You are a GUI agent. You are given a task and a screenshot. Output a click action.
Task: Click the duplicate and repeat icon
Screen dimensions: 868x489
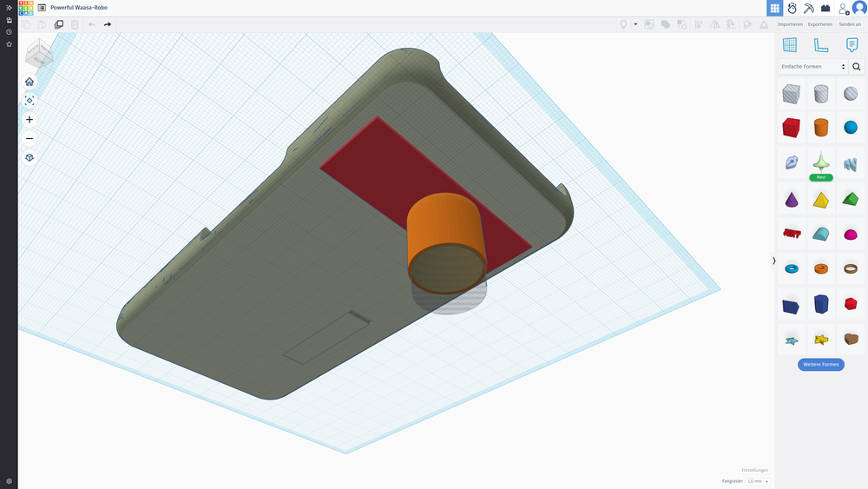point(59,24)
